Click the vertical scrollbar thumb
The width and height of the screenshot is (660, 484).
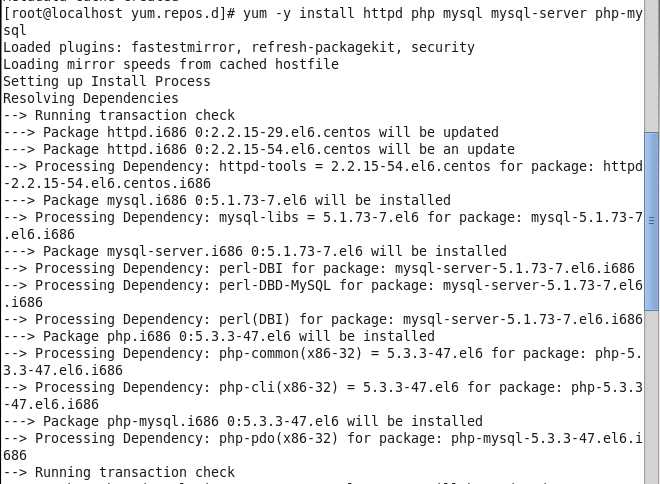tap(651, 221)
